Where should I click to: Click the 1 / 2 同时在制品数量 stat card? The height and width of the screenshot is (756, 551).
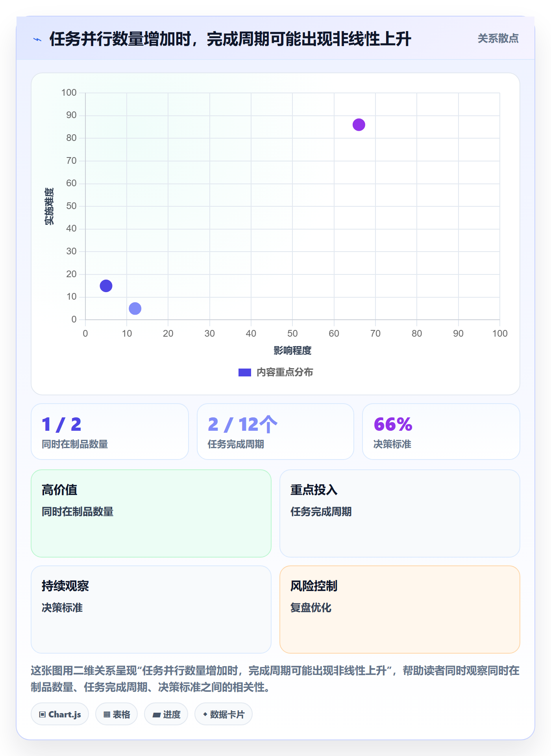click(110, 431)
